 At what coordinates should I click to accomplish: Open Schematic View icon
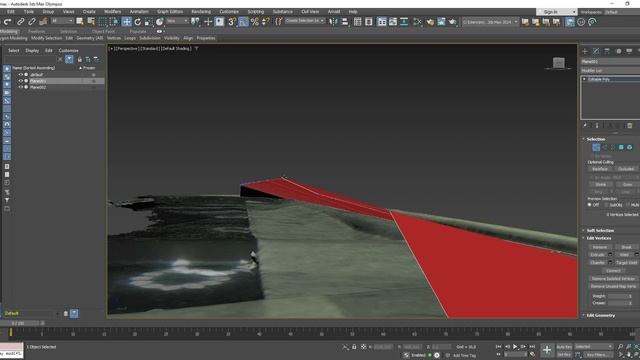point(404,22)
